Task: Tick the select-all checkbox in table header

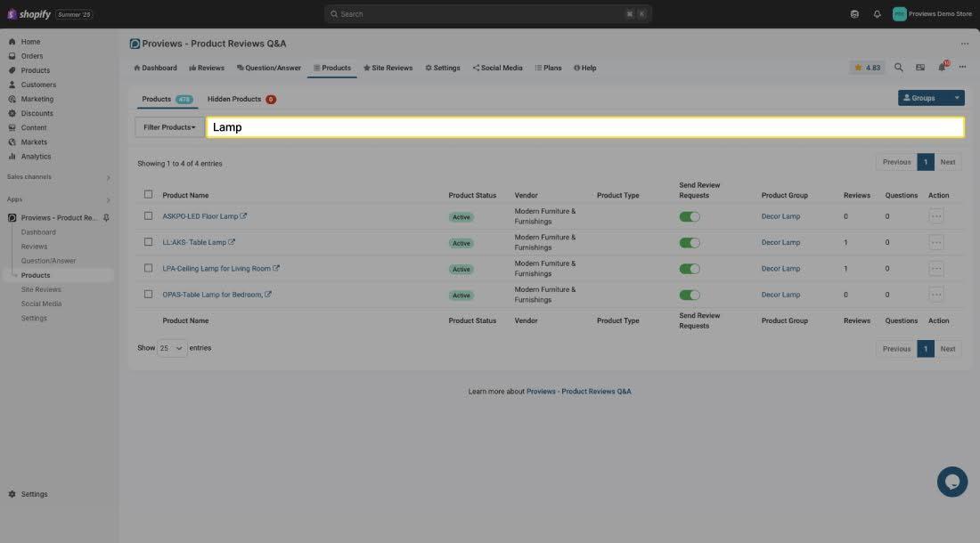Action: 149,194
